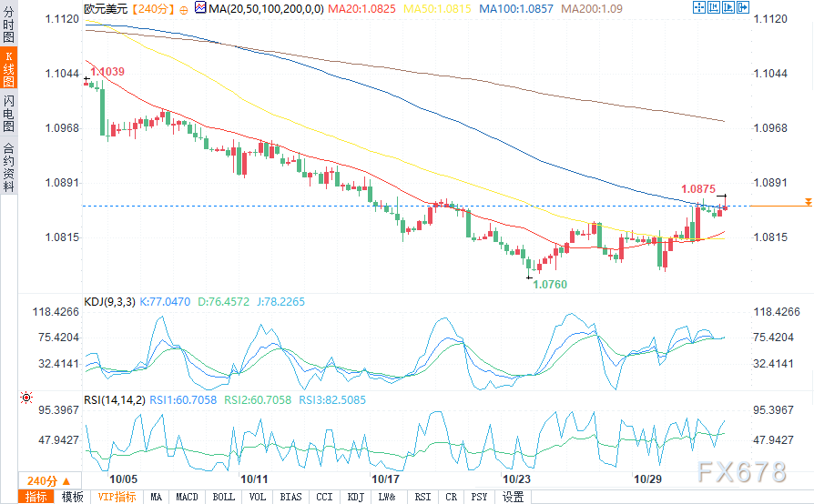Select the 指标 bottom tab
Screen dimensions: 814x504
coord(36,497)
